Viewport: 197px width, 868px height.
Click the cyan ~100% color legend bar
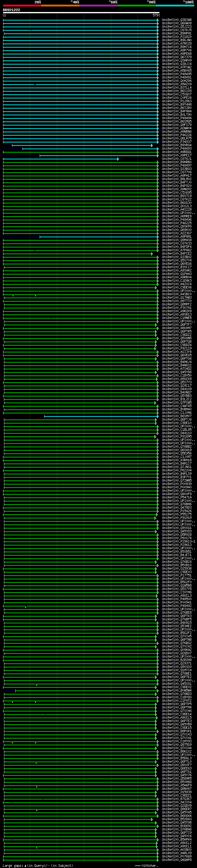pos(175,6)
